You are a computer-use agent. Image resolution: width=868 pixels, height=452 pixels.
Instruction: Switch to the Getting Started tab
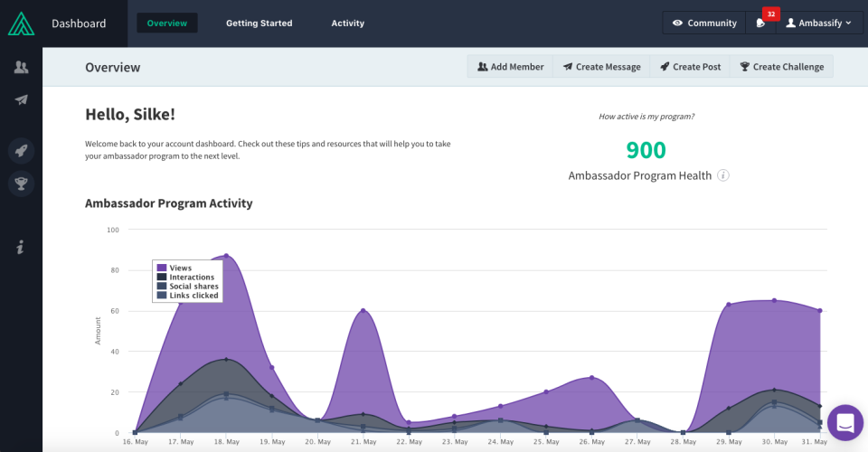coord(259,24)
